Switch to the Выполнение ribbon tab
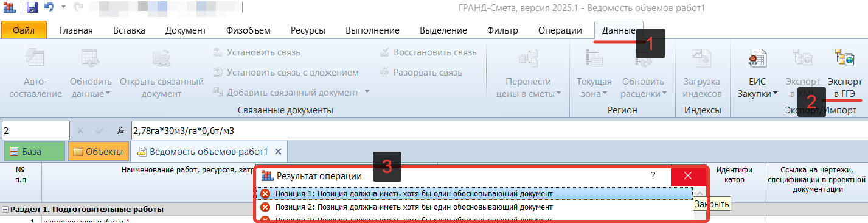 click(372, 30)
